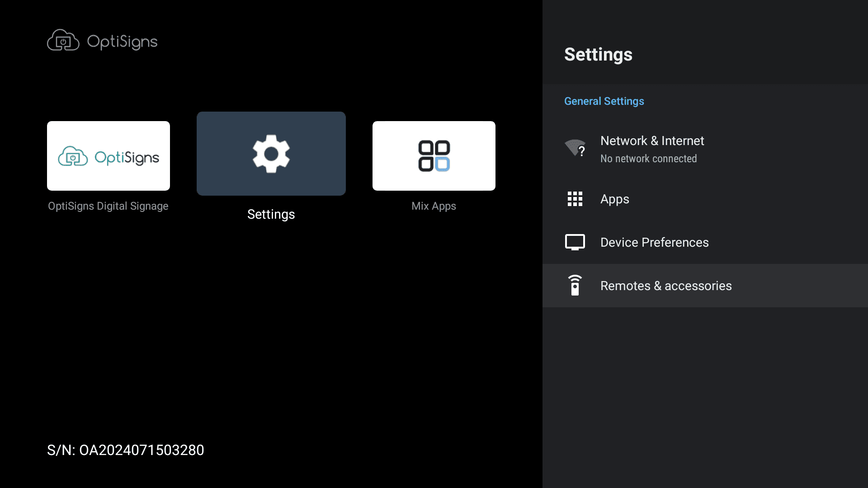Click the serial number text
The width and height of the screenshot is (868, 488).
pyautogui.click(x=126, y=450)
